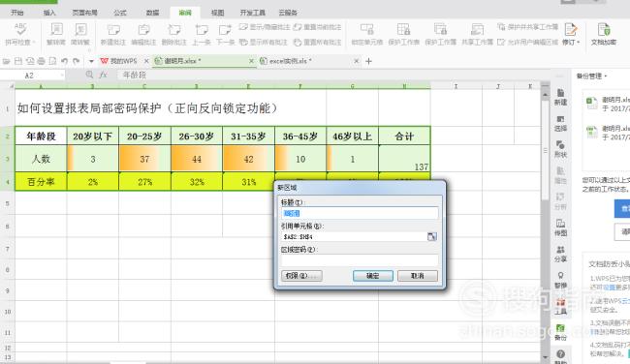Click allow users to edit ranges
This screenshot has width=630, height=364.
point(527,42)
